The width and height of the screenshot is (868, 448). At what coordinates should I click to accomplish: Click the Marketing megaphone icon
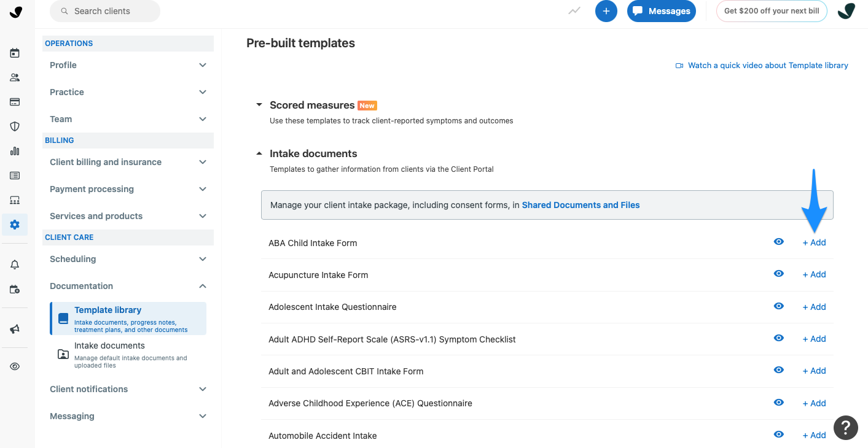click(15, 328)
